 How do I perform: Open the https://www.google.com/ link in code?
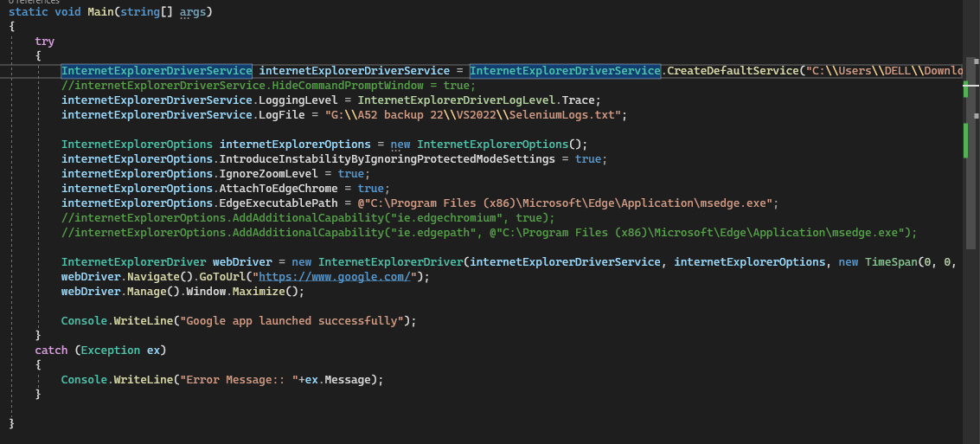(335, 276)
